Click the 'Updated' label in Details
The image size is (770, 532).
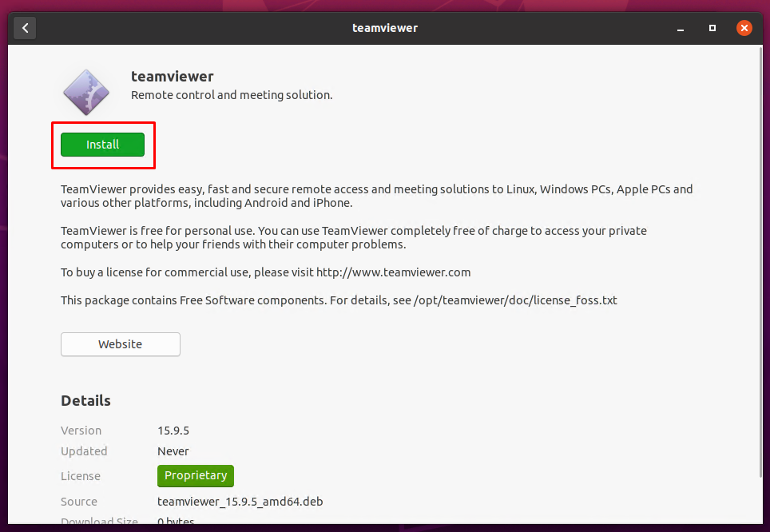(x=84, y=451)
